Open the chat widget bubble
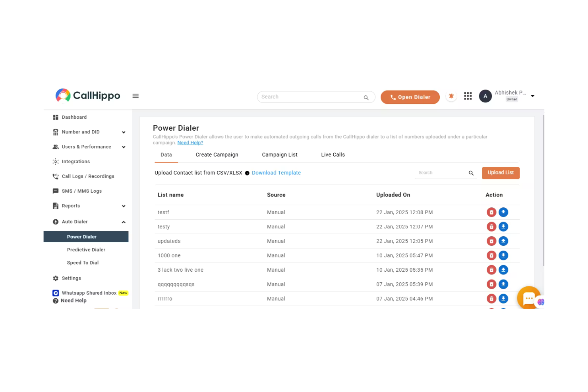The image size is (588, 392). 529,298
